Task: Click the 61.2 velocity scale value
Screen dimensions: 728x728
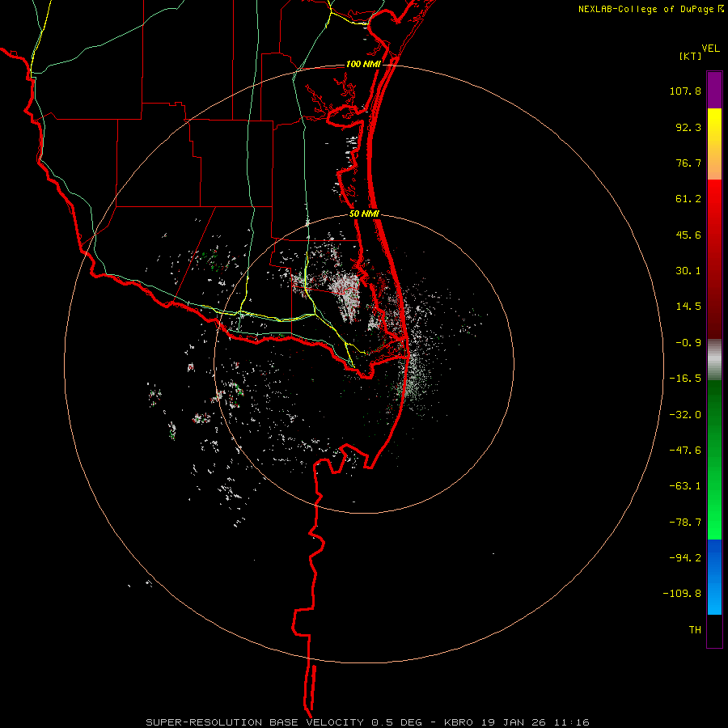Action: pos(688,199)
